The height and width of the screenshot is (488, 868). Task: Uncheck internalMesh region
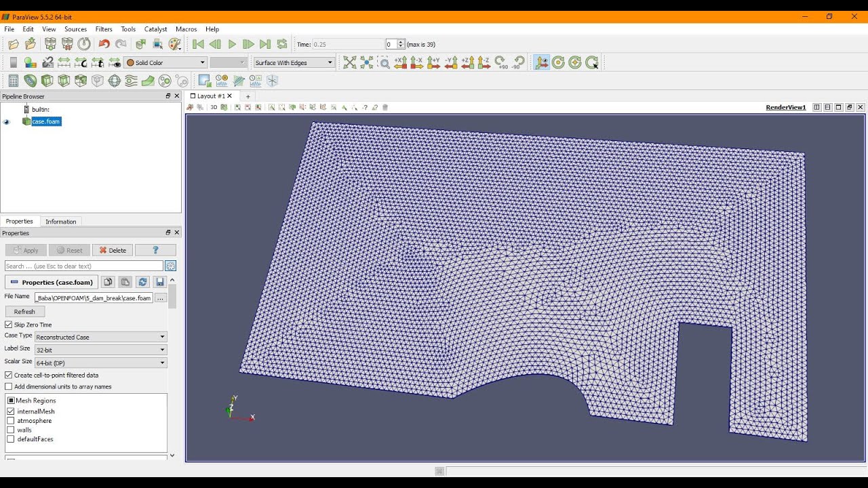click(x=11, y=411)
